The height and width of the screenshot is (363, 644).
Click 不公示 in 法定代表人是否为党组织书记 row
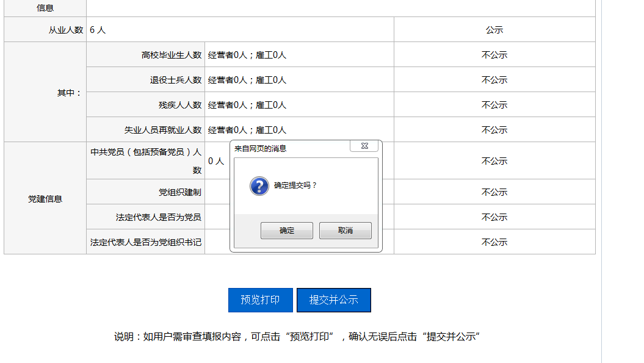click(494, 242)
